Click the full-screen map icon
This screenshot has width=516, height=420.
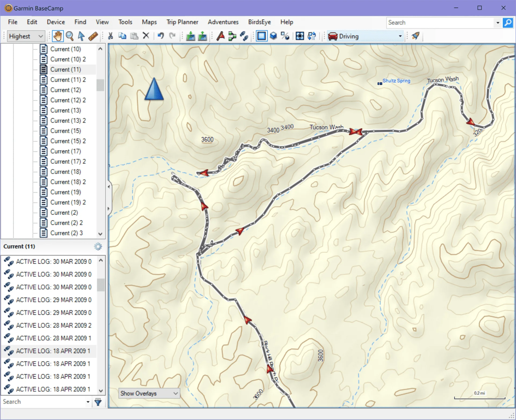point(300,36)
